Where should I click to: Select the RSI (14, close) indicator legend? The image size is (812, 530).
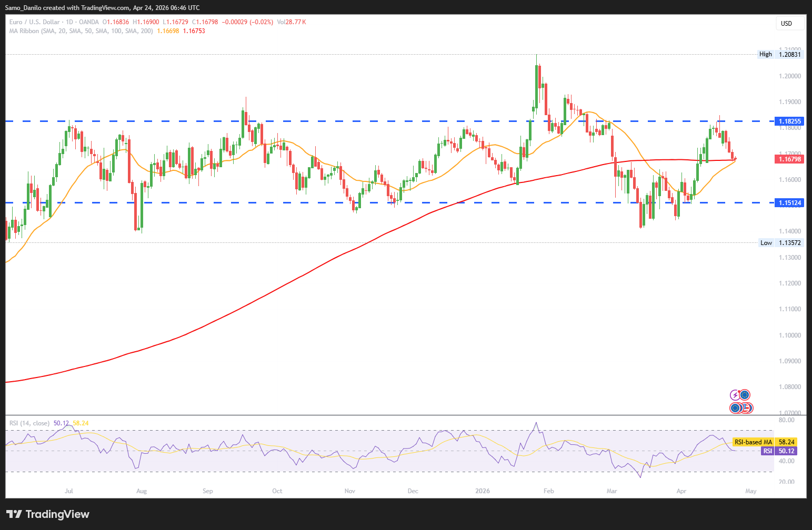29,423
